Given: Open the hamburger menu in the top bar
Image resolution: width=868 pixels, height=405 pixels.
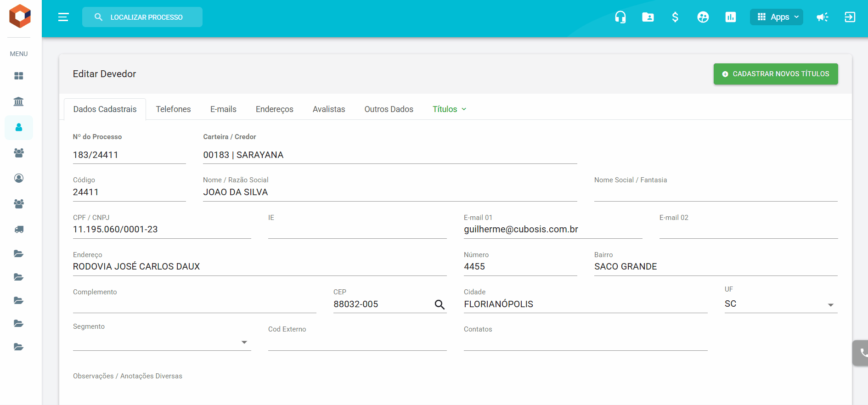Looking at the screenshot, I should click(63, 17).
